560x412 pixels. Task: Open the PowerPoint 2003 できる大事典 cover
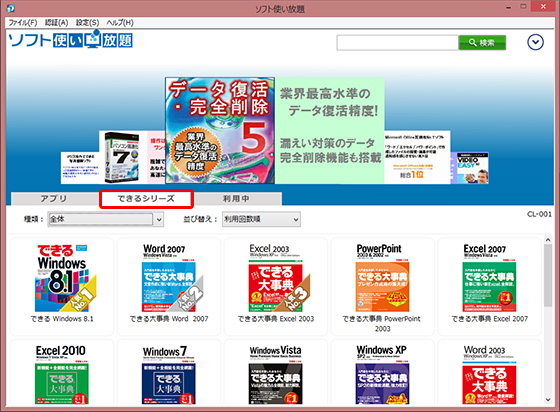click(x=382, y=278)
